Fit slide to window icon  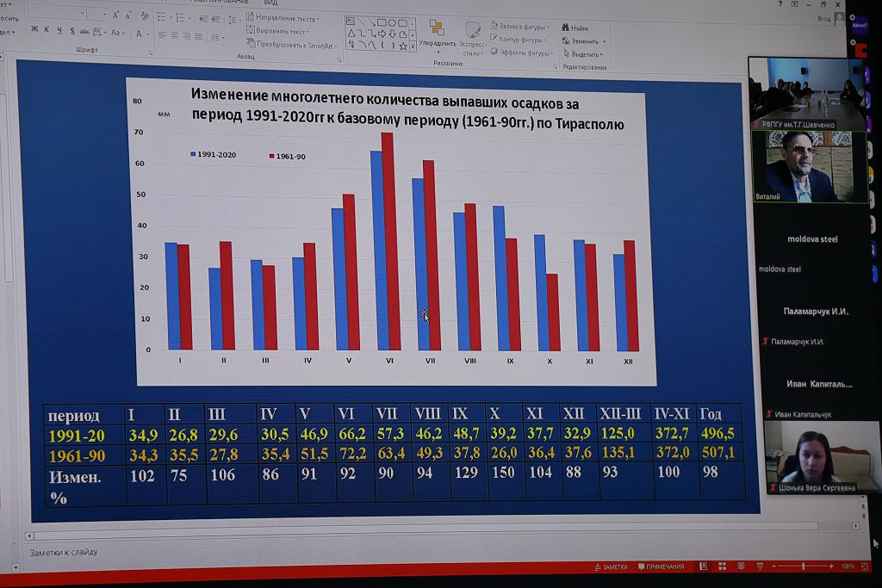pyautogui.click(x=865, y=566)
